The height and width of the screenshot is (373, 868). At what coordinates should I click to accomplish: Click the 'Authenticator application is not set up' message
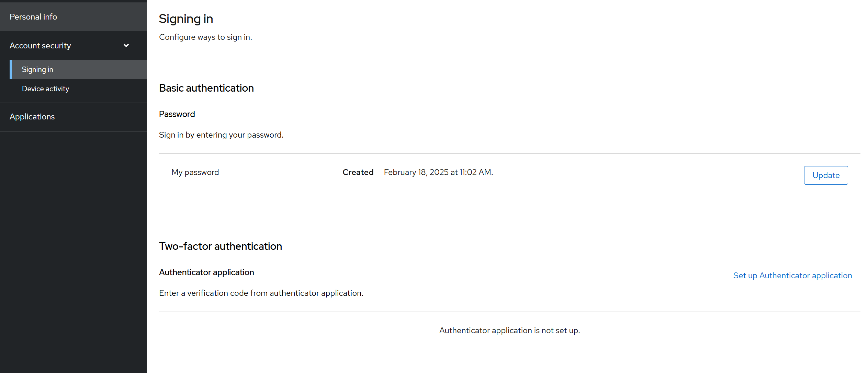click(509, 330)
